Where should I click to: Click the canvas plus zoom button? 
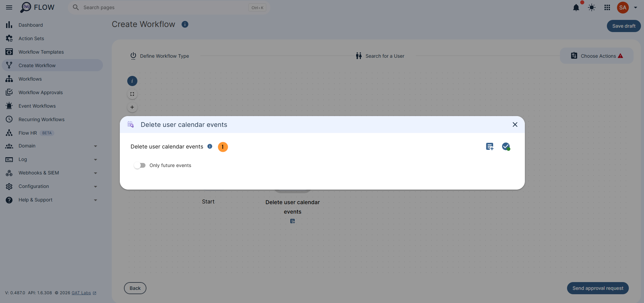pos(132,107)
